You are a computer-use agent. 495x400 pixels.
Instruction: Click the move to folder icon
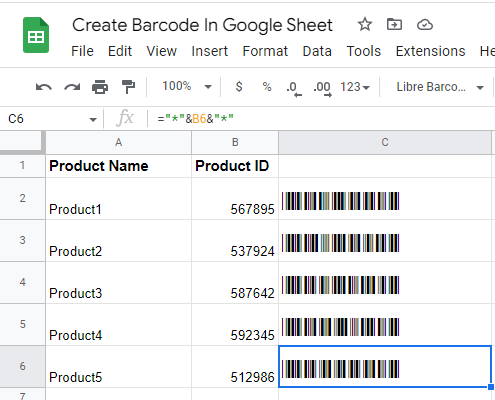[394, 25]
